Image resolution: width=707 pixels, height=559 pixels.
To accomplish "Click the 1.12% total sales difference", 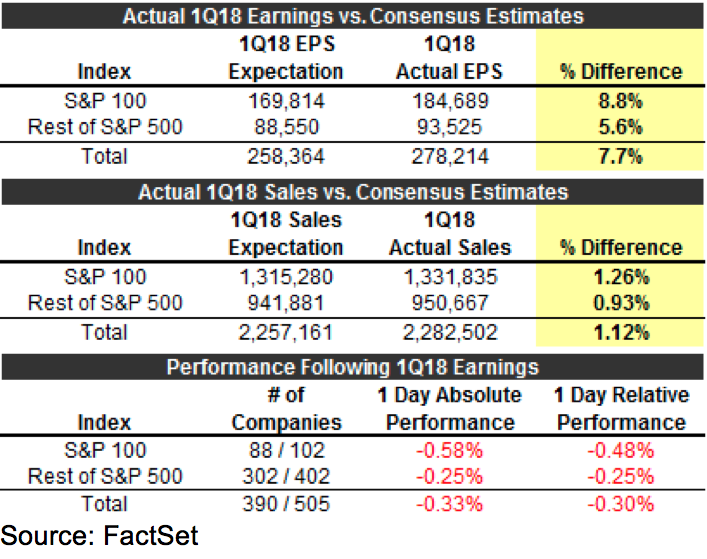I will (621, 332).
